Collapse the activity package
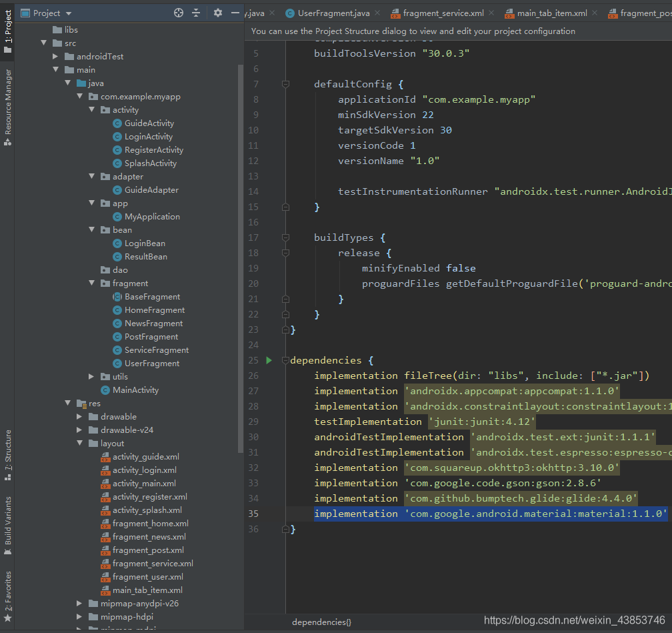The image size is (672, 633). pos(92,109)
